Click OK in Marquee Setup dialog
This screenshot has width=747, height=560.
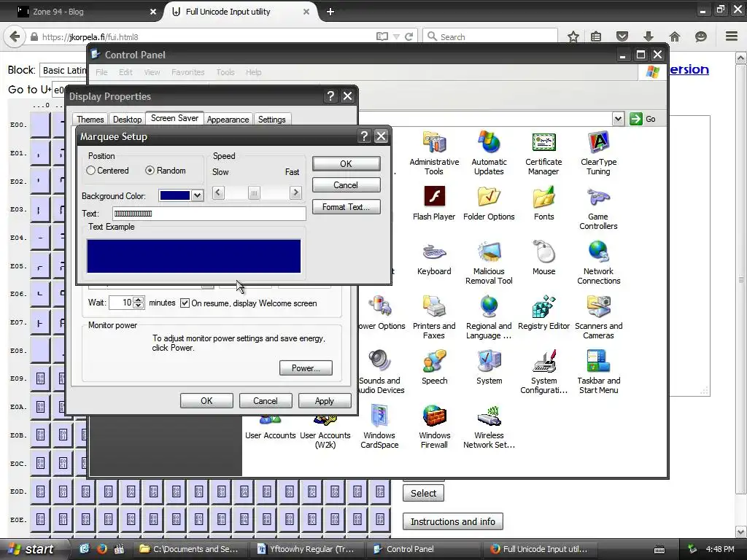coord(347,164)
